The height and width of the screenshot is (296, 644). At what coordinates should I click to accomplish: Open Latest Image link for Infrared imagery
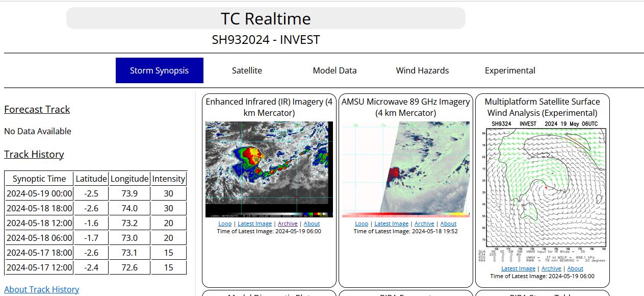(x=254, y=224)
